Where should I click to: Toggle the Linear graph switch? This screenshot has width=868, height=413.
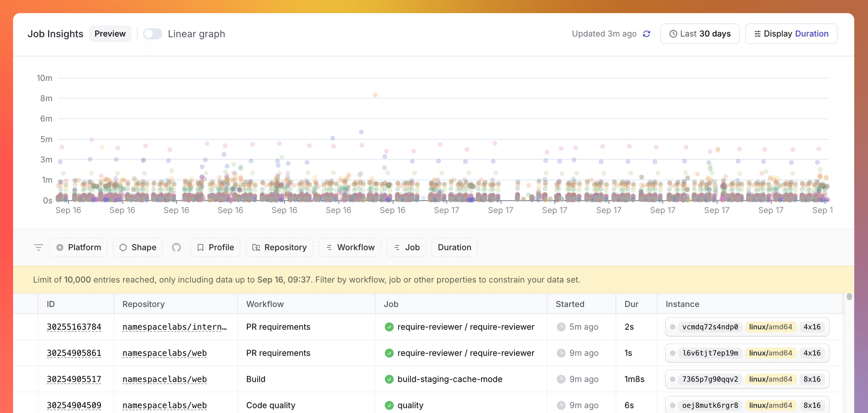tap(153, 34)
